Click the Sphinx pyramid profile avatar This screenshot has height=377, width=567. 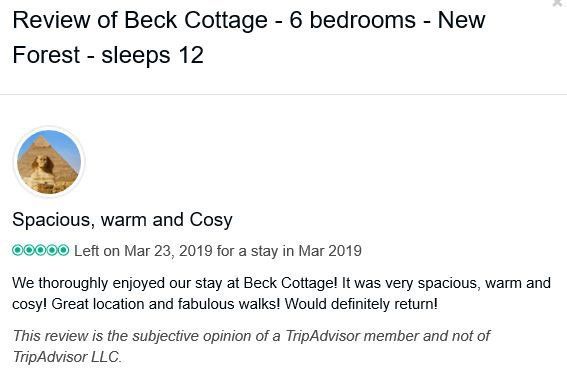[x=49, y=162]
